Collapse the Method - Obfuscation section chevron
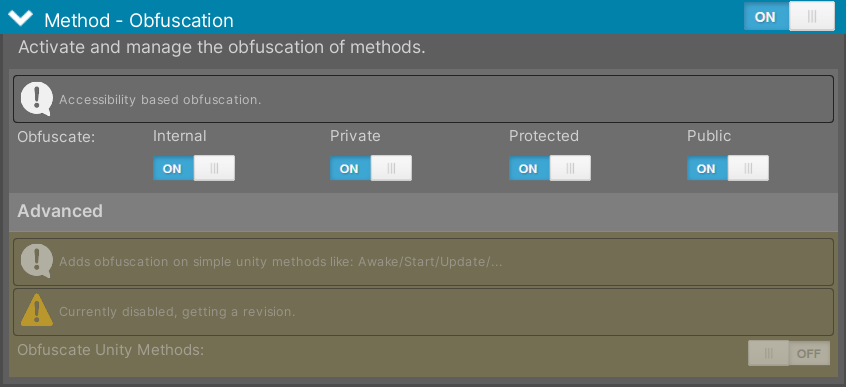The height and width of the screenshot is (387, 846). [21, 18]
